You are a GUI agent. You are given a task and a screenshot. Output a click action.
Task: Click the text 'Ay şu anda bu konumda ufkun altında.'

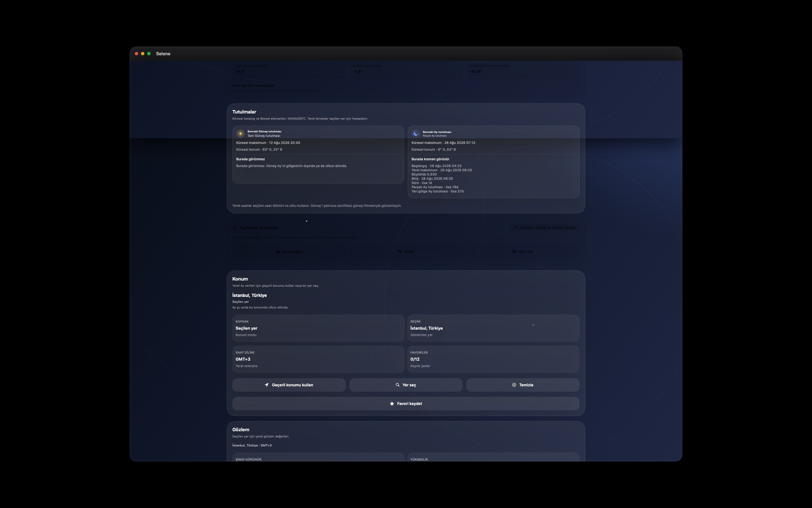260,307
